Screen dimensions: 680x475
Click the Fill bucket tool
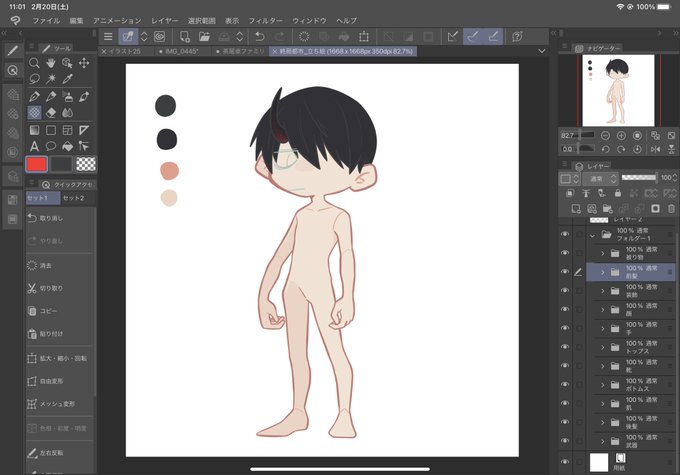click(x=67, y=147)
